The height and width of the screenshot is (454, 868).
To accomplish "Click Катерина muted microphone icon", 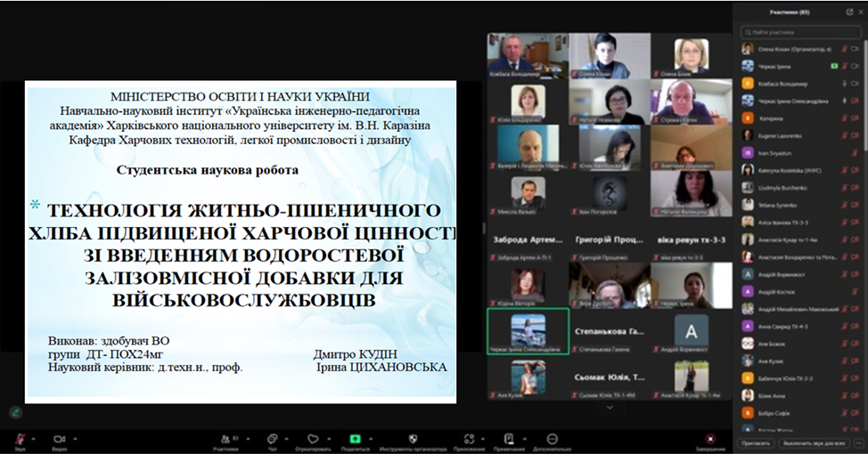I will 844,118.
